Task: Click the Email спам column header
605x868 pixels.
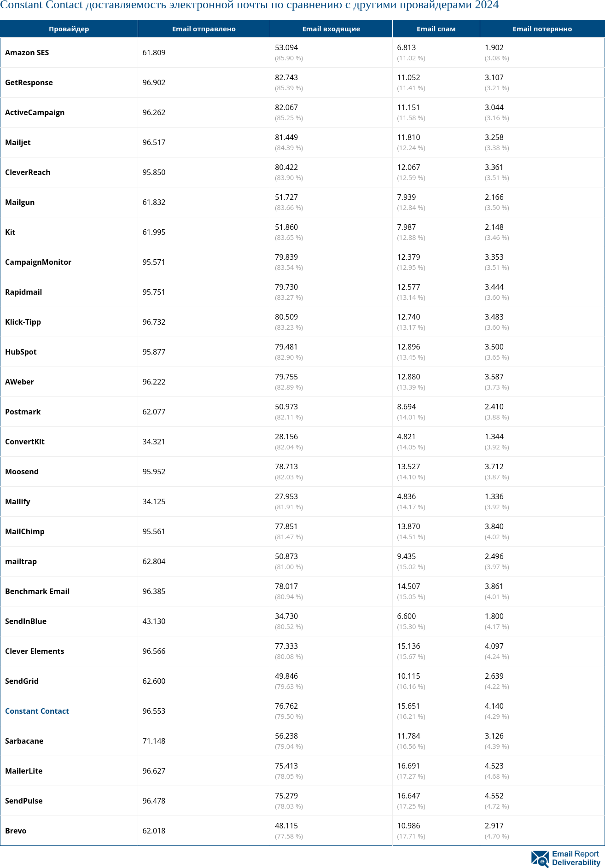Action: pos(436,29)
